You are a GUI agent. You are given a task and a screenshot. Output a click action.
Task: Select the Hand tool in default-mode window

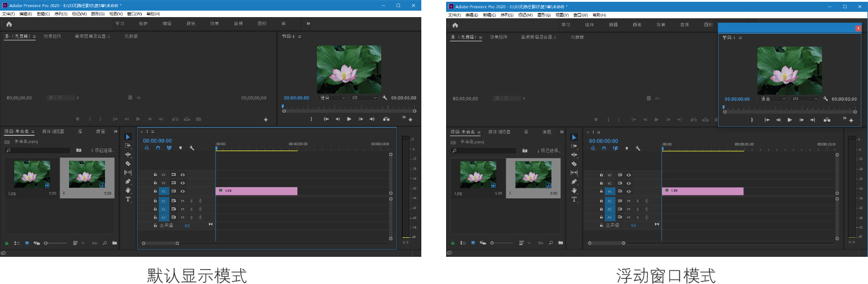(128, 190)
